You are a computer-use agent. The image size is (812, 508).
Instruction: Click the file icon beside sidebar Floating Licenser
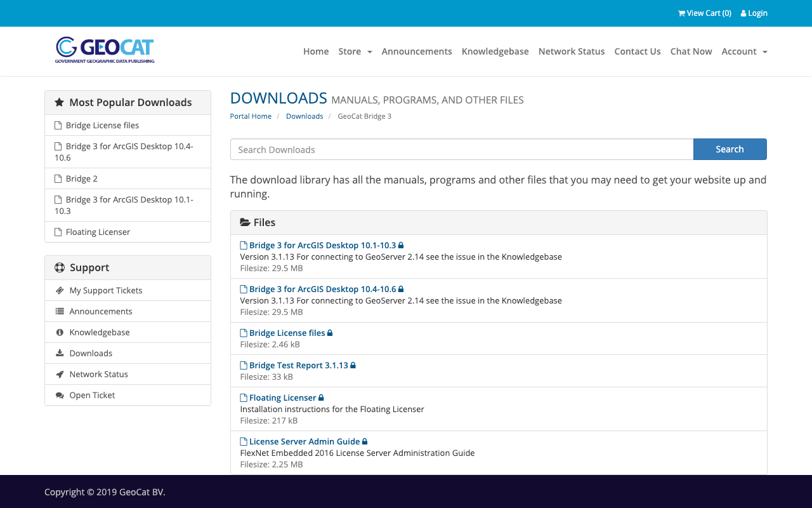point(58,232)
